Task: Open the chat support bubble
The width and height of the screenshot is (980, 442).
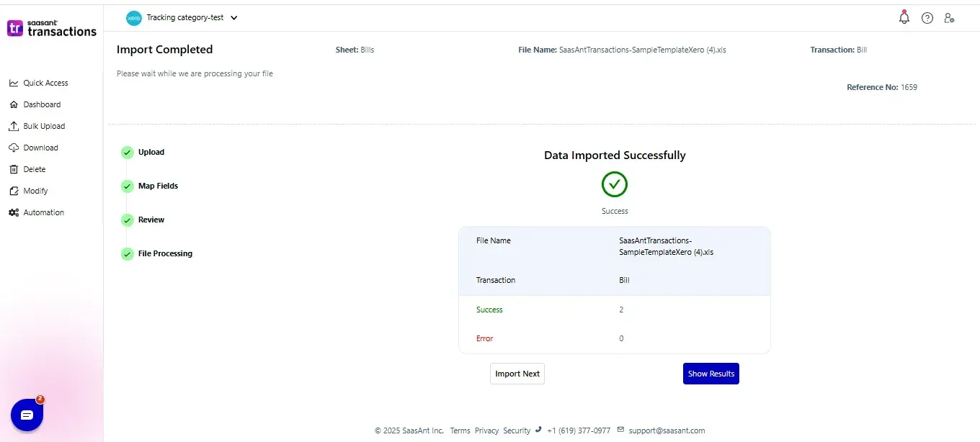Action: click(27, 415)
